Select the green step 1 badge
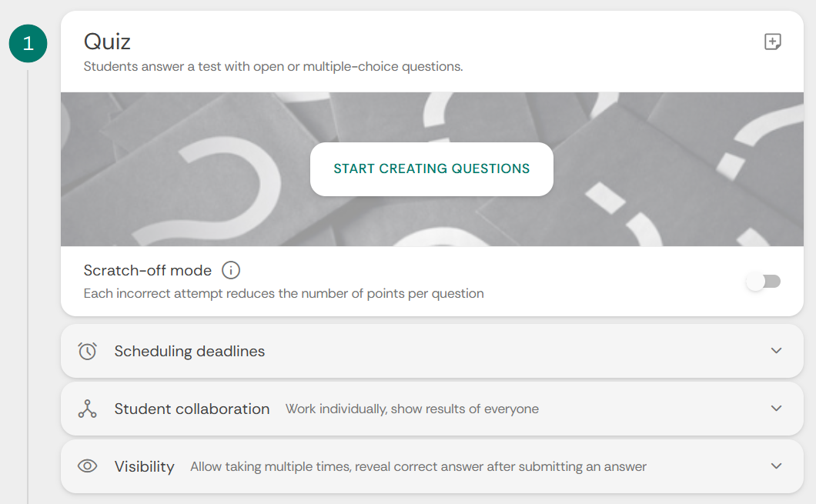The image size is (816, 504). tap(28, 44)
